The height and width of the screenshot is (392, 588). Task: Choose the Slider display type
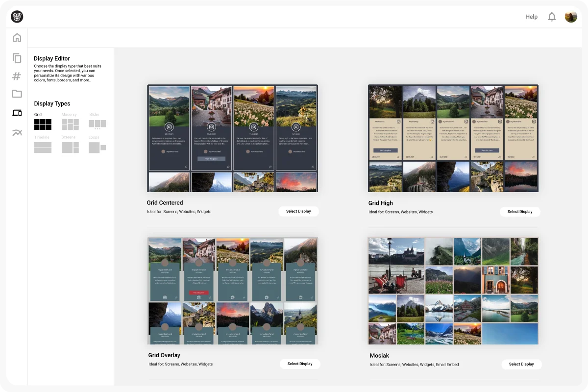(x=97, y=124)
